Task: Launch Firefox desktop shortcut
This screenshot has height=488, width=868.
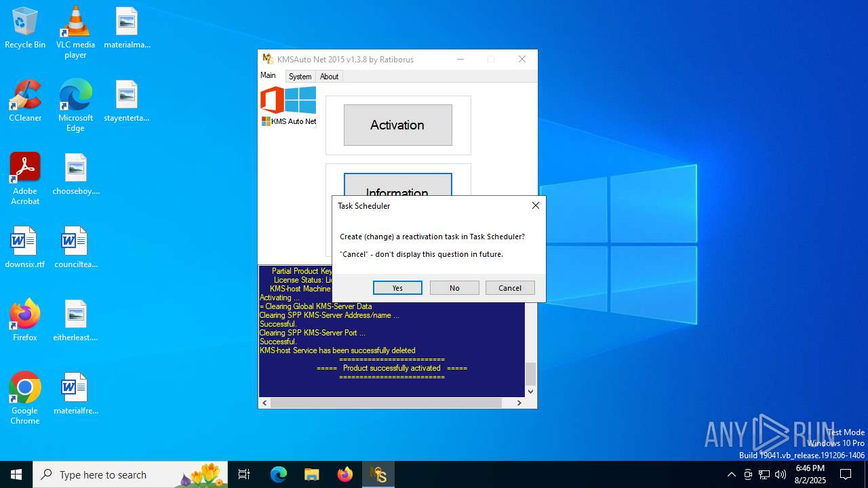Action: 25,321
